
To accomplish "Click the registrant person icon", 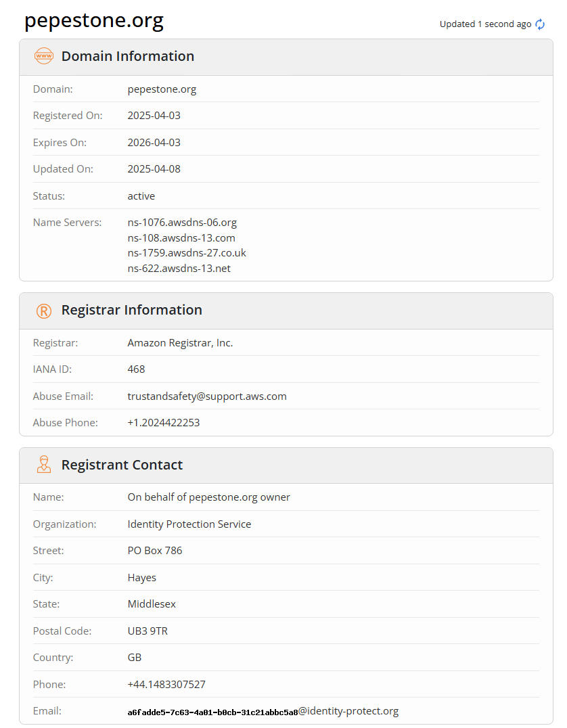I will [44, 465].
